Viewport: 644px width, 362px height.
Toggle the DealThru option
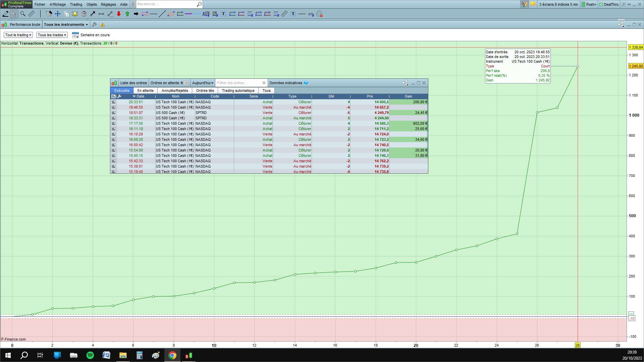(609, 4)
